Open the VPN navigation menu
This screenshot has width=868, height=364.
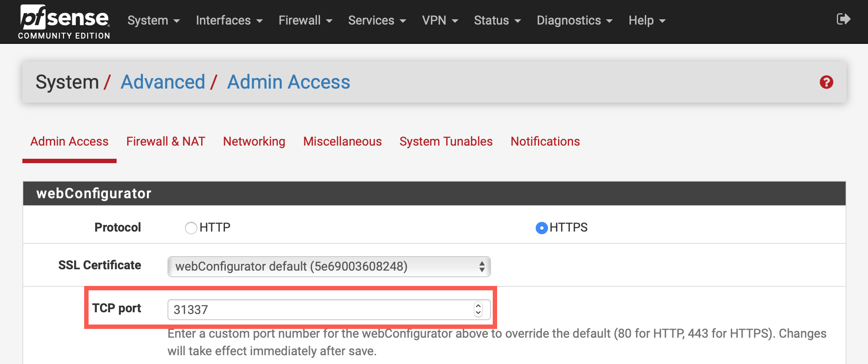click(x=440, y=21)
